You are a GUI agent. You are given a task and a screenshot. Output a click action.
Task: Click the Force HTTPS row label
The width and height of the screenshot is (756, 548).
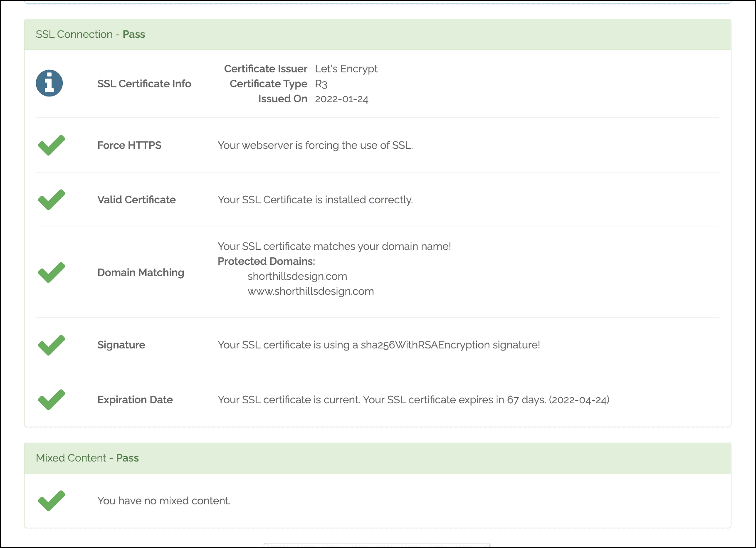click(129, 145)
